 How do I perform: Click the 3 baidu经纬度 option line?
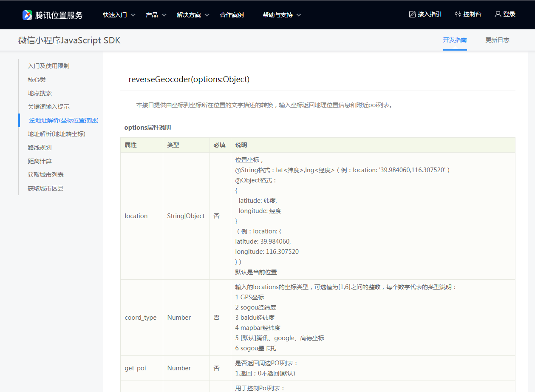(x=255, y=318)
